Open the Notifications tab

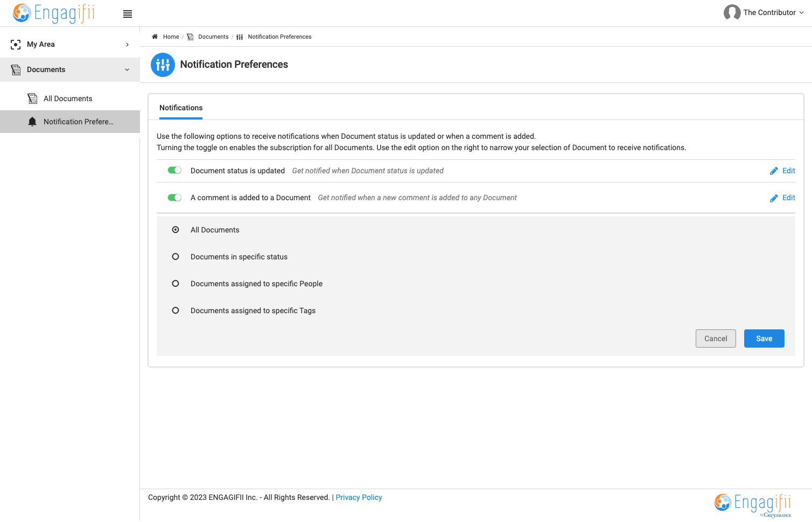181,108
